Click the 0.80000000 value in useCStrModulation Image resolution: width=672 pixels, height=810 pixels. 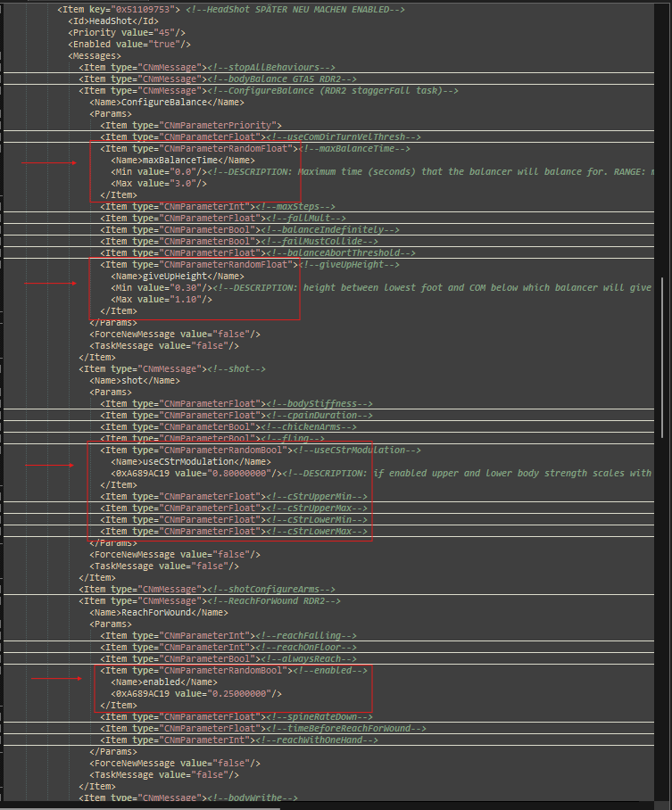(234, 473)
